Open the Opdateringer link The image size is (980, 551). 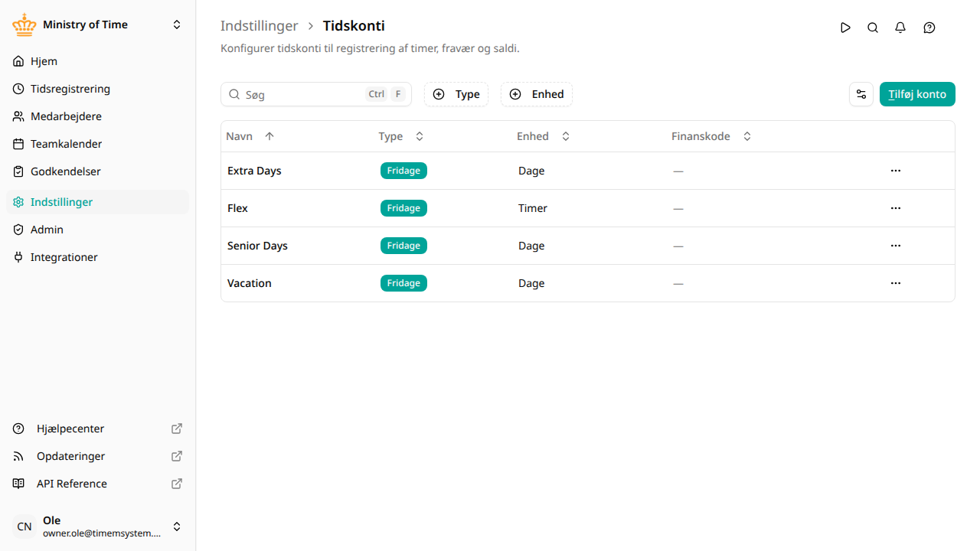pos(97,456)
